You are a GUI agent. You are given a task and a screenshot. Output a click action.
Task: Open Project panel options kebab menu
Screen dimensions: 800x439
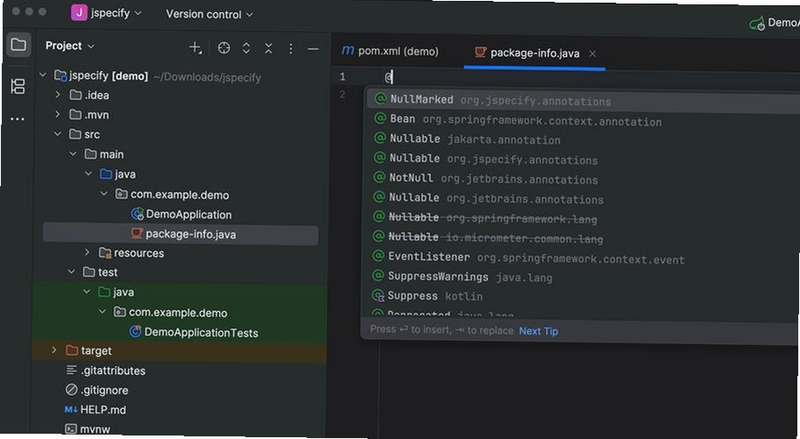pyautogui.click(x=291, y=48)
